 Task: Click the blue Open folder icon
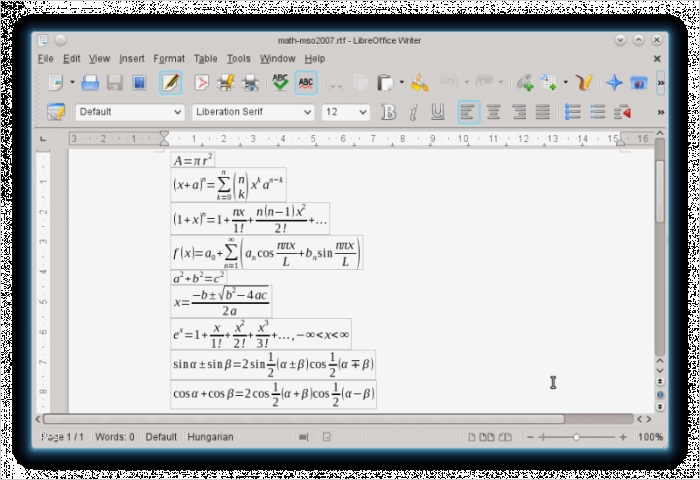tap(90, 83)
